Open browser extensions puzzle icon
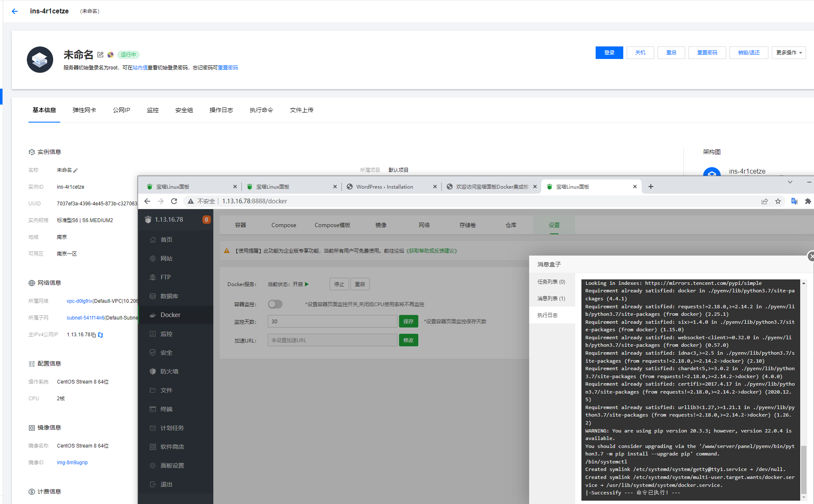This screenshot has width=814, height=504. coord(808,201)
